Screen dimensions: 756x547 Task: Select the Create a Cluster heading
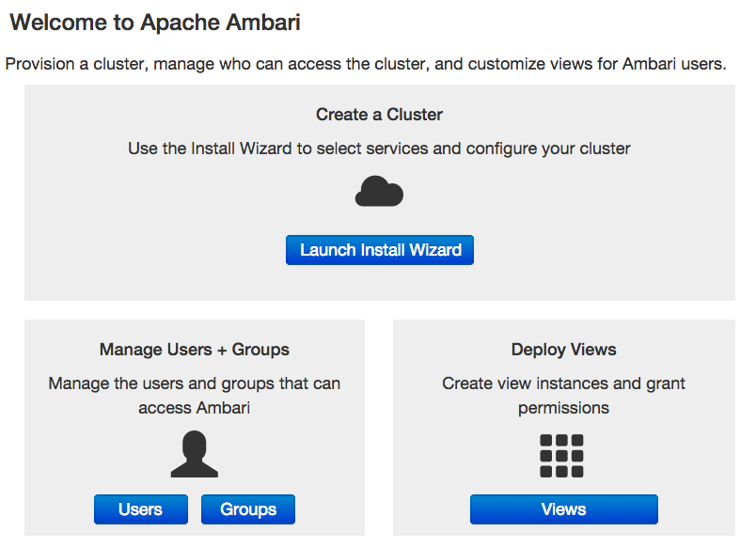[379, 115]
